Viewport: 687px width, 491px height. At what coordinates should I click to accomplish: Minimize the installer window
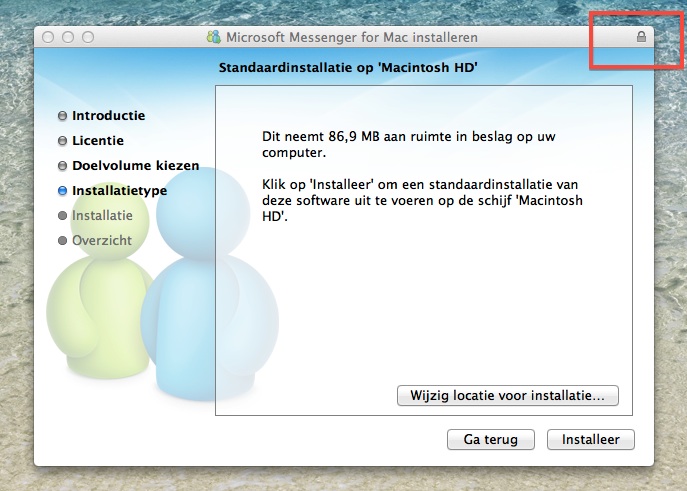pyautogui.click(x=68, y=37)
